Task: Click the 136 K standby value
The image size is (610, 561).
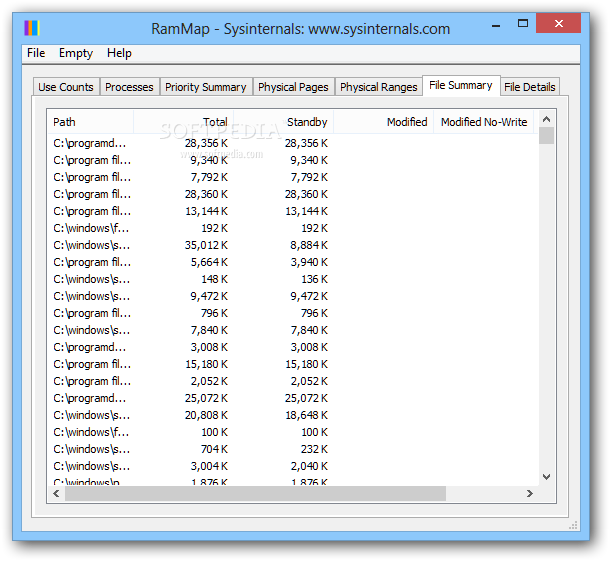Action: 314,279
